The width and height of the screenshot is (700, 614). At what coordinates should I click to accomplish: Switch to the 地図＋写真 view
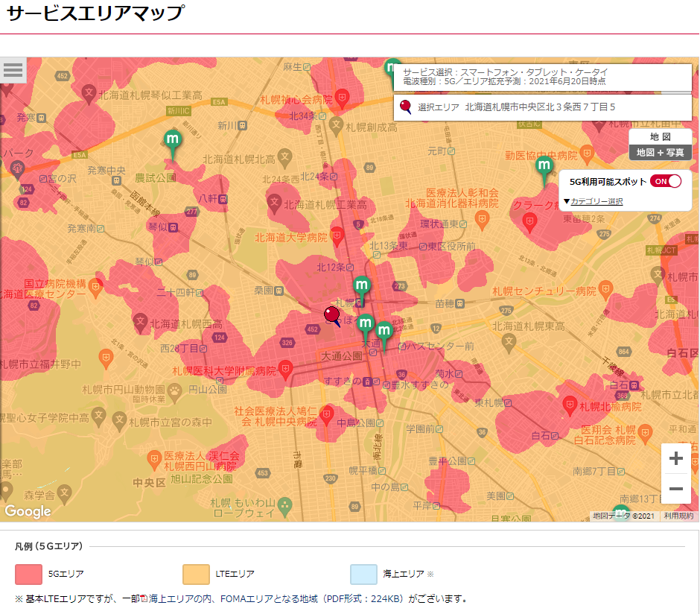(x=661, y=152)
